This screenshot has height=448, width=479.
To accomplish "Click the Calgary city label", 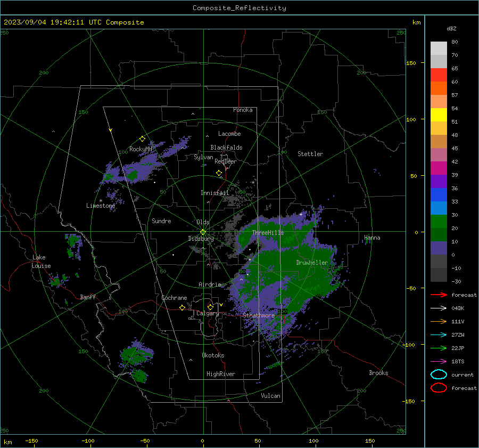I will [208, 313].
